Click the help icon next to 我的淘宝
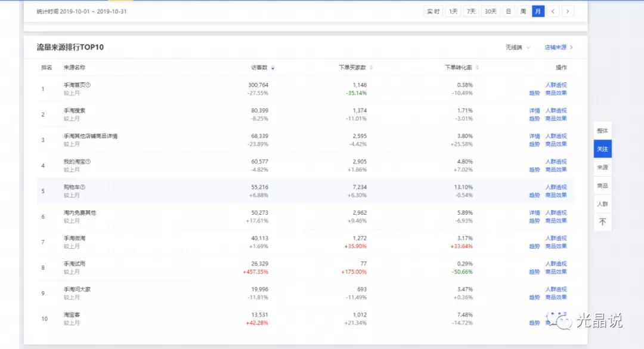This screenshot has width=644, height=349. pos(88,162)
